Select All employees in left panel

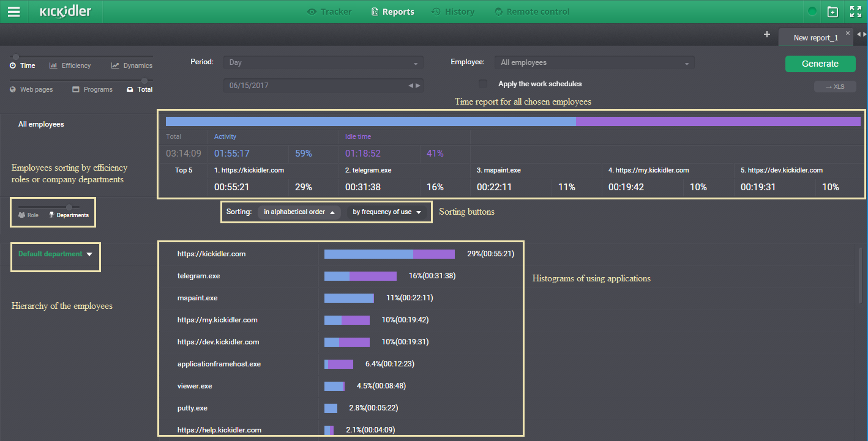pyautogui.click(x=41, y=124)
